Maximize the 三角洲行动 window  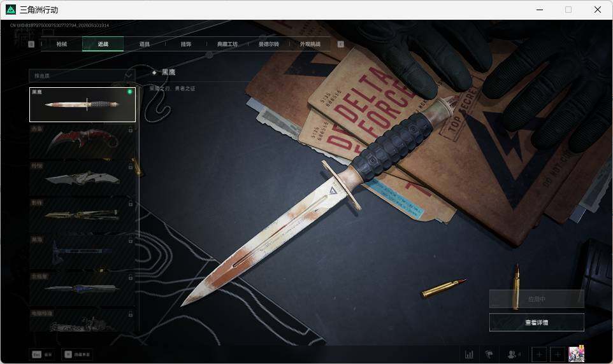(x=568, y=10)
